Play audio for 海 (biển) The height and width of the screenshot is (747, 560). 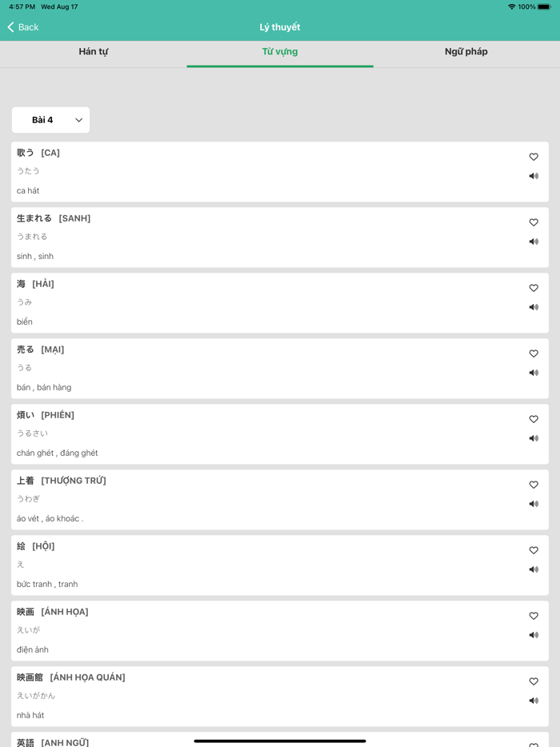[x=534, y=306]
